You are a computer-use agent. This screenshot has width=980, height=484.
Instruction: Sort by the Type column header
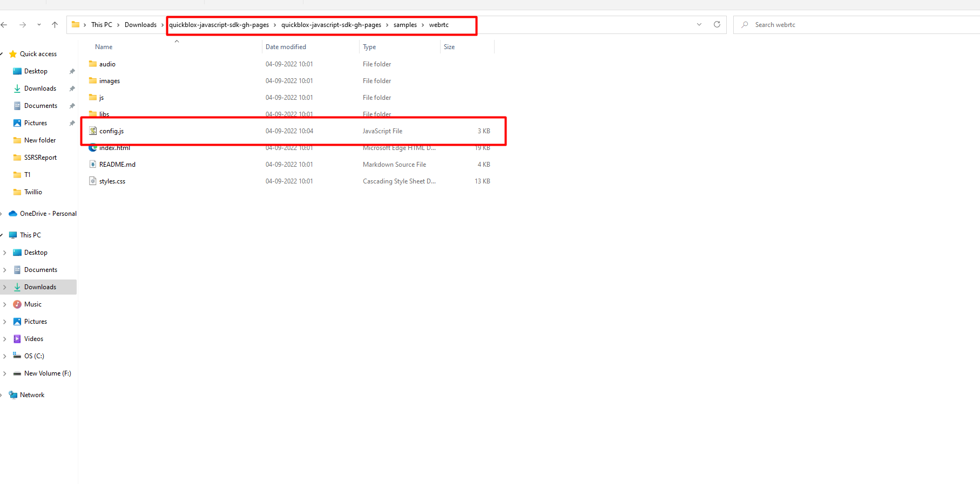click(x=369, y=47)
